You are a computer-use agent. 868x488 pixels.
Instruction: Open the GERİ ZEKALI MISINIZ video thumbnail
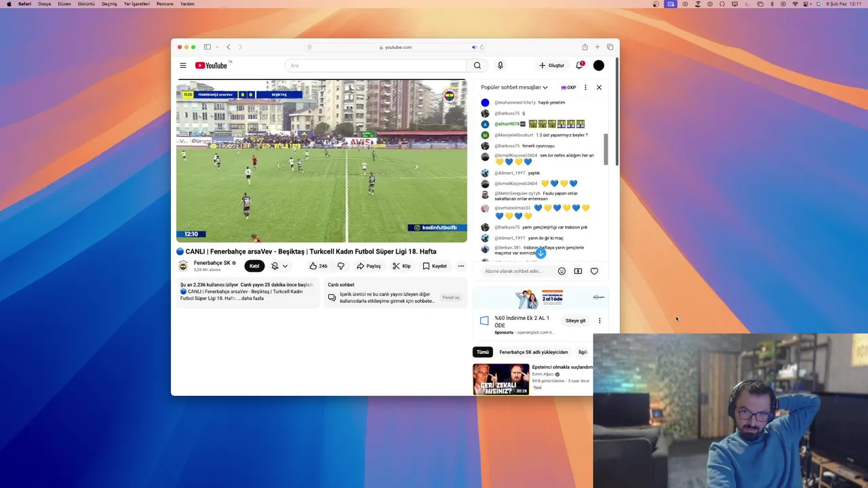click(x=501, y=380)
